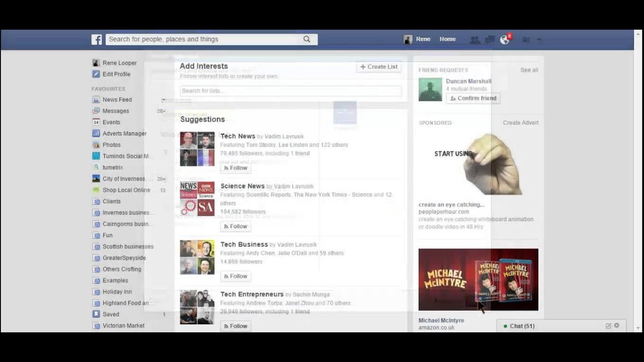Open Scottish businesses list in sidebar
The height and width of the screenshot is (362, 644).
click(x=128, y=246)
